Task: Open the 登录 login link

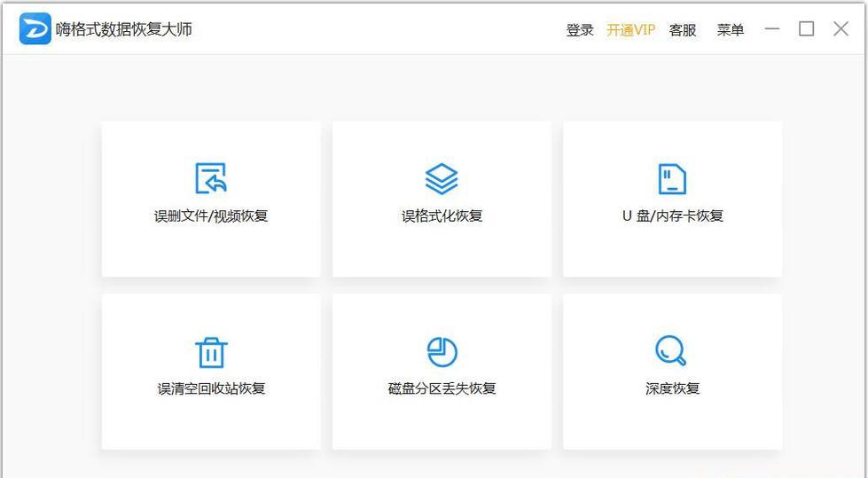Action: click(x=580, y=30)
